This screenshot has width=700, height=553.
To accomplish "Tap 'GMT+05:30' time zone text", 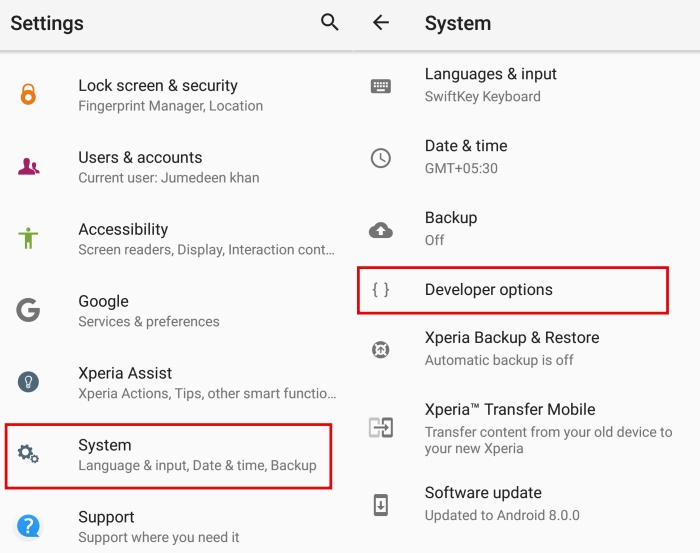I will [x=461, y=168].
